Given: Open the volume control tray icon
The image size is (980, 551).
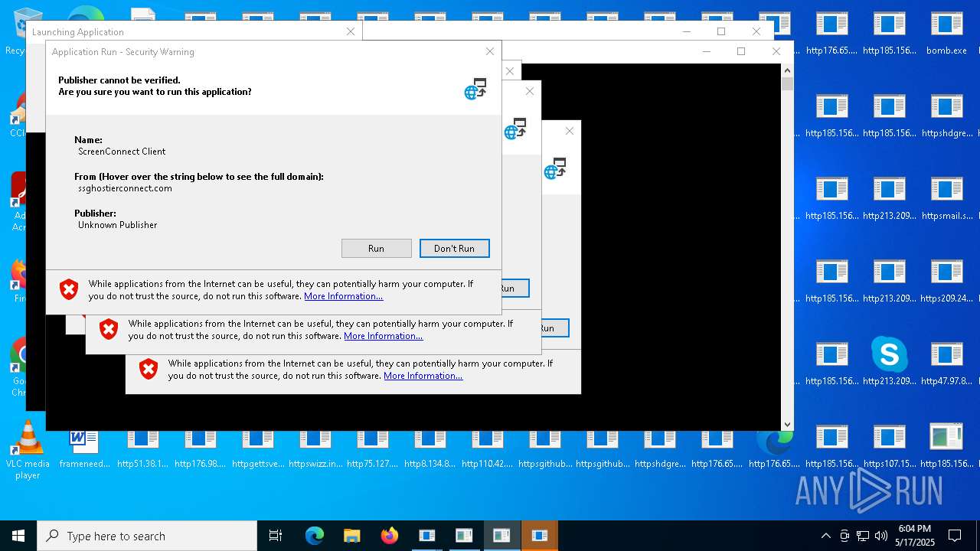Looking at the screenshot, I should click(881, 536).
